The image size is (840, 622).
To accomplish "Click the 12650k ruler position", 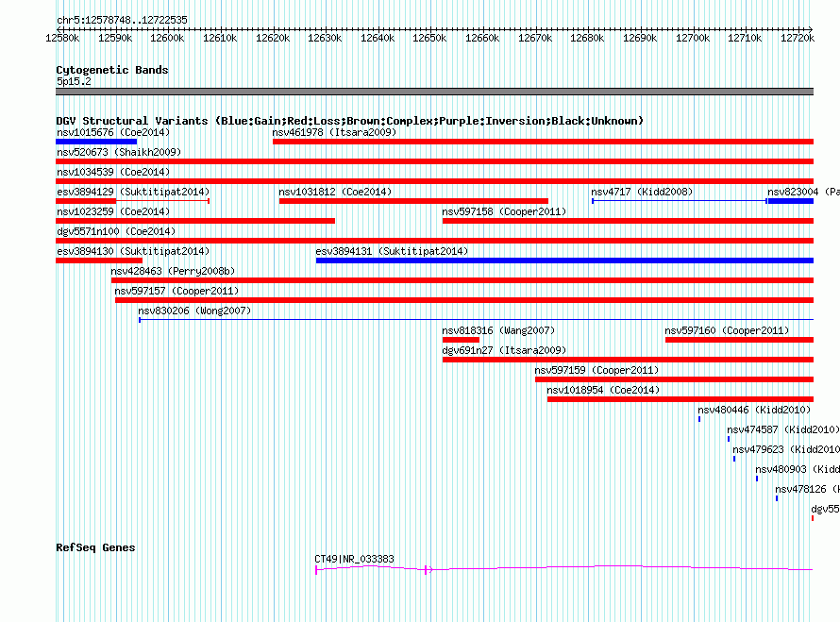I will point(429,38).
